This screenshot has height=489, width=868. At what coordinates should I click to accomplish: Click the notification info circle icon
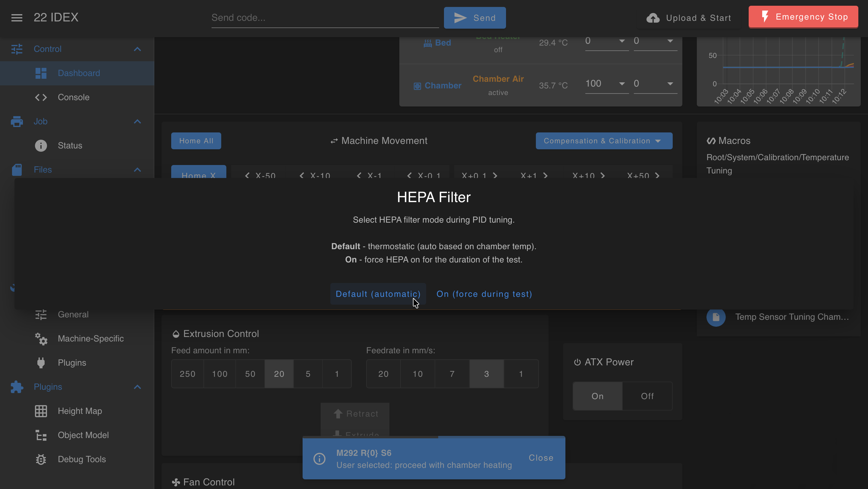319,459
